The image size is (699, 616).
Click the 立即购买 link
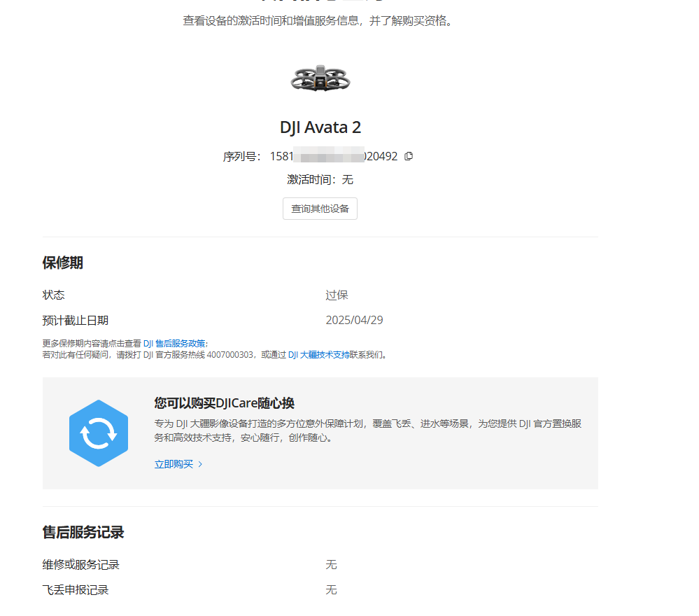click(174, 464)
